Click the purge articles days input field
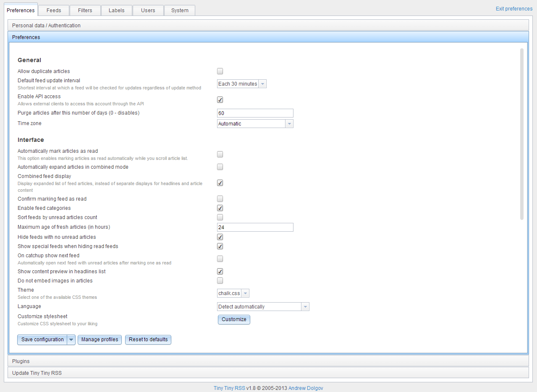 coord(255,113)
